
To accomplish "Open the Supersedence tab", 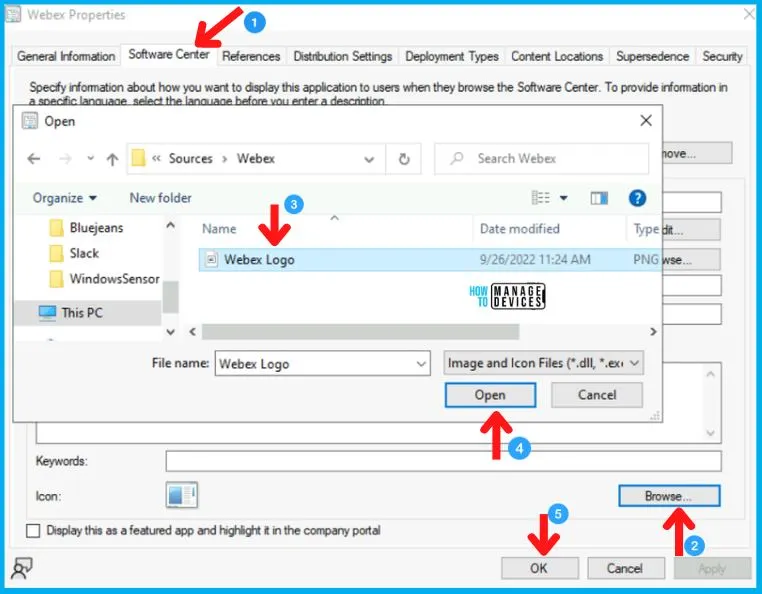I will click(652, 56).
